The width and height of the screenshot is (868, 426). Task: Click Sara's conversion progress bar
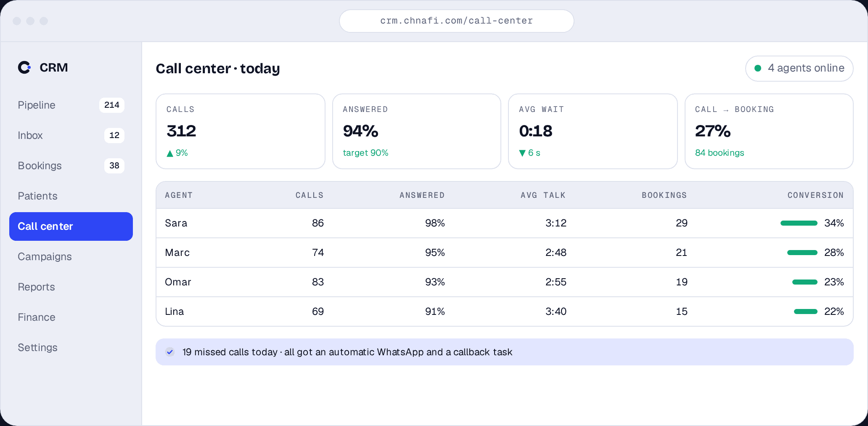coord(799,223)
